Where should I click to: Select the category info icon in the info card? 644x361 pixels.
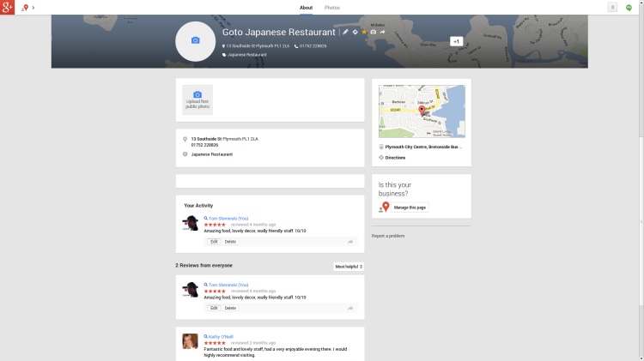pos(185,154)
